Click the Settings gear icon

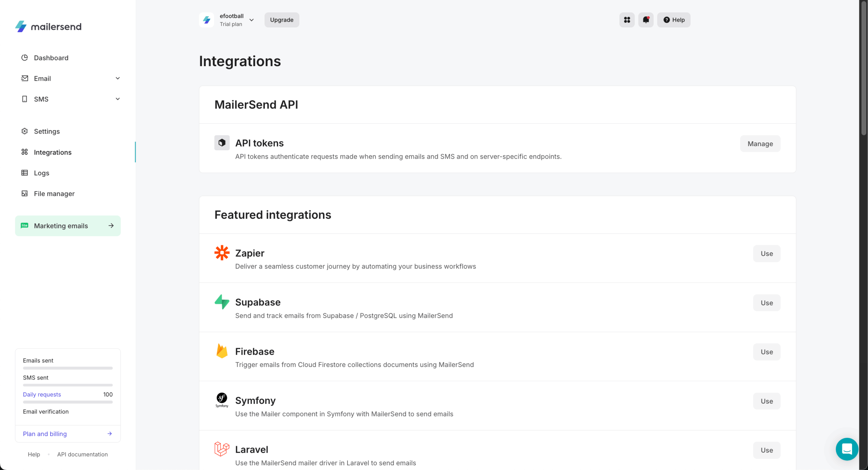pyautogui.click(x=24, y=131)
